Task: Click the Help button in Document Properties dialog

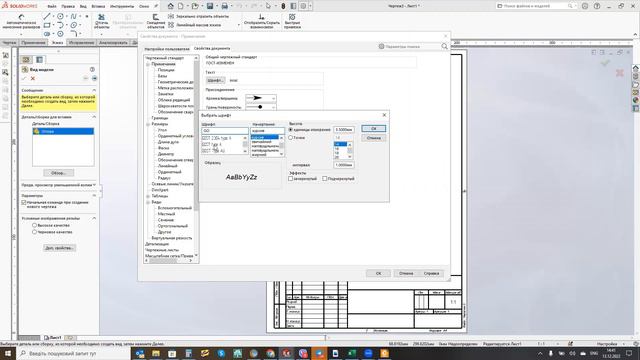Action: (431, 273)
